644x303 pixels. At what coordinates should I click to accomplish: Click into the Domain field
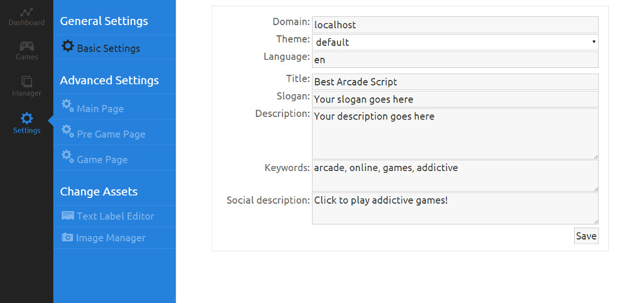pyautogui.click(x=455, y=25)
